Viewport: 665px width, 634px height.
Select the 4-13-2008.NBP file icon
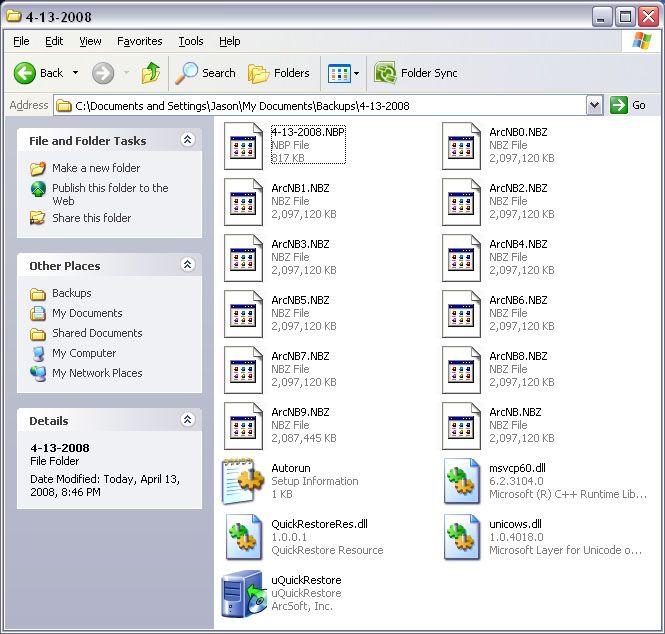243,146
